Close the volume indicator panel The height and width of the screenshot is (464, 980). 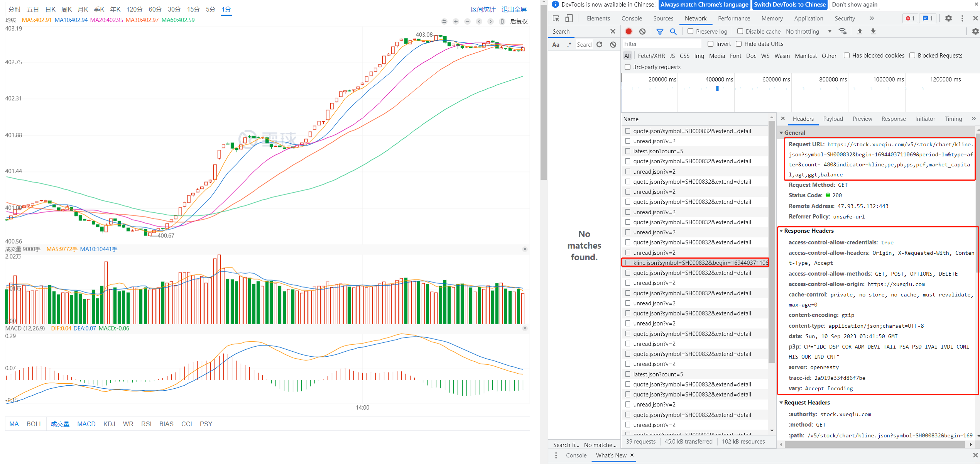[525, 249]
